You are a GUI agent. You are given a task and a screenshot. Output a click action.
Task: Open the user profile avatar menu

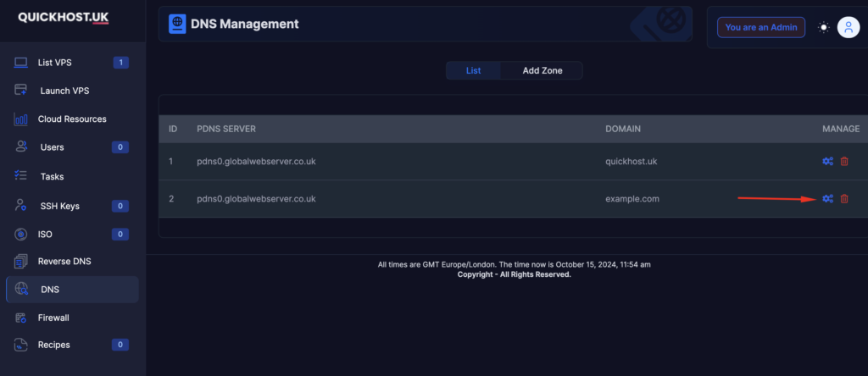pyautogui.click(x=848, y=27)
